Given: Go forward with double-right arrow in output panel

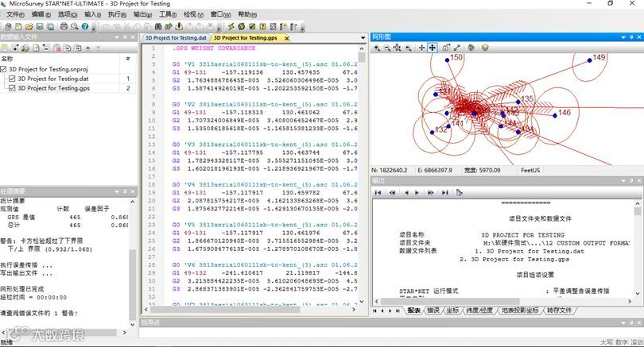Looking at the screenshot, I should click(431, 192).
